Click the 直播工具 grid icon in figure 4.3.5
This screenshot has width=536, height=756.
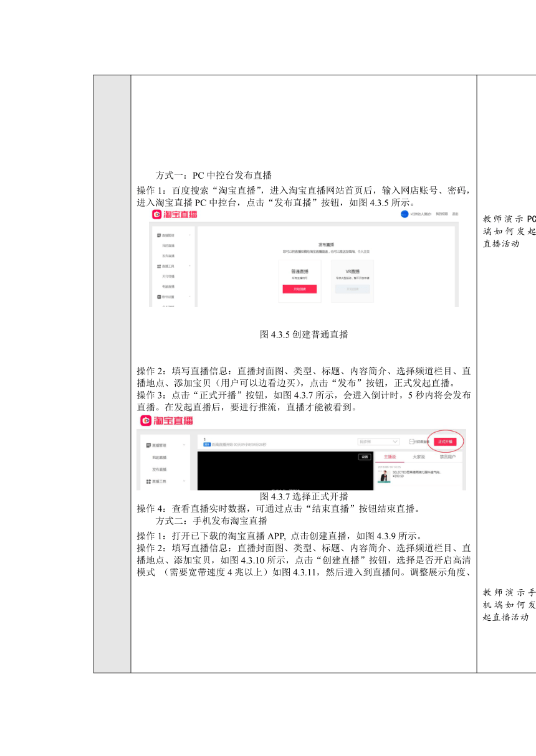click(x=158, y=267)
